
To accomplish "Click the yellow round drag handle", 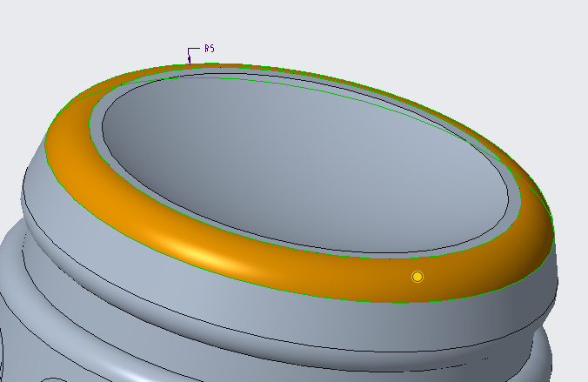I will 418,277.
